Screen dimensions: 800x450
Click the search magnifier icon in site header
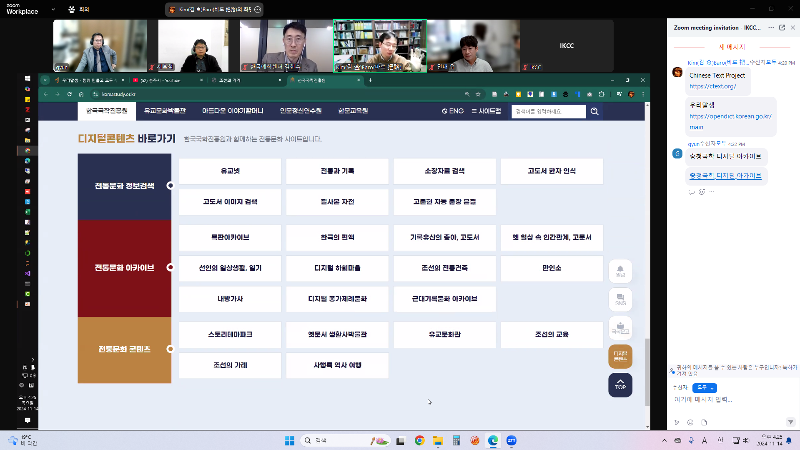click(x=594, y=111)
